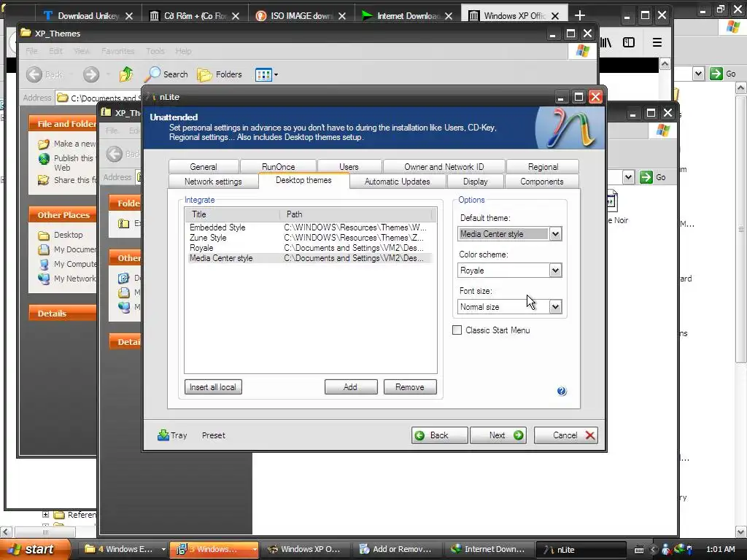Image resolution: width=747 pixels, height=560 pixels.
Task: Click the Back arrow in the XP_Themes window
Action: coord(34,74)
